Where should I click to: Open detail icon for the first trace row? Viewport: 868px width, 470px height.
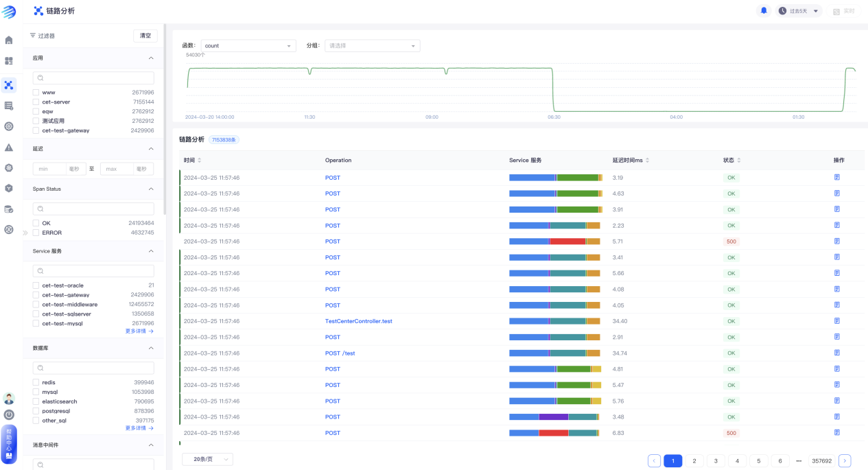[x=837, y=178]
